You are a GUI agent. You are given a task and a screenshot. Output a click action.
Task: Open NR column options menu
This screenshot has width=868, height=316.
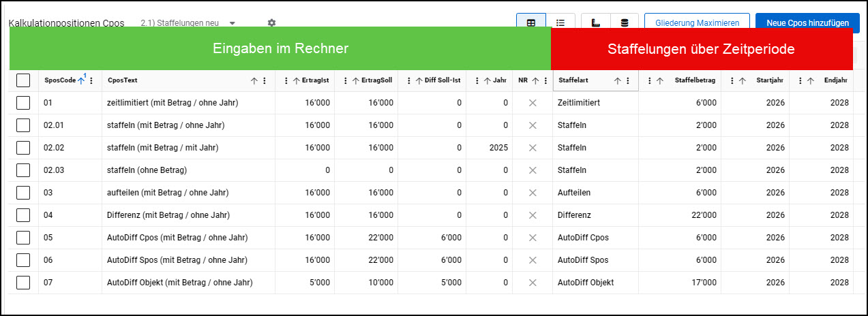[x=545, y=80]
